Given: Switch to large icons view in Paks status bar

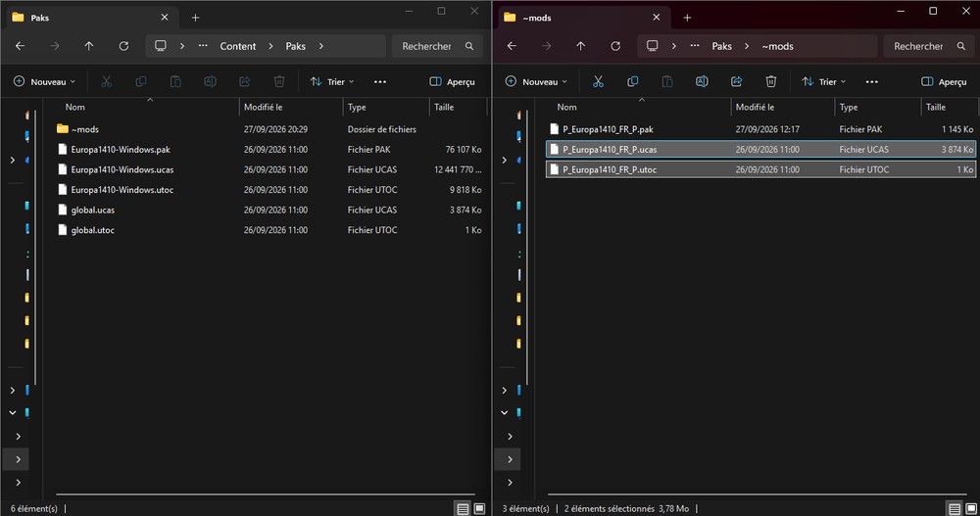Looking at the screenshot, I should pyautogui.click(x=479, y=508).
